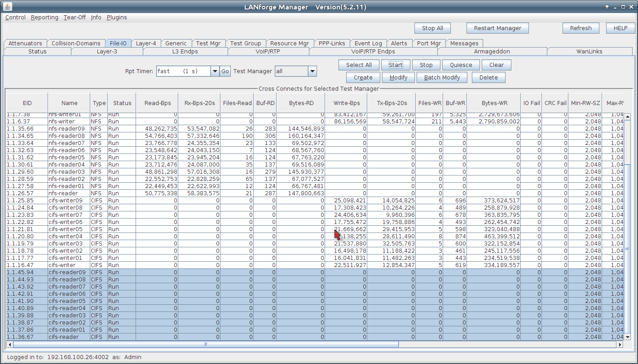
Task: Open the Rpt Timer dropdown arrow
Action: (215, 71)
